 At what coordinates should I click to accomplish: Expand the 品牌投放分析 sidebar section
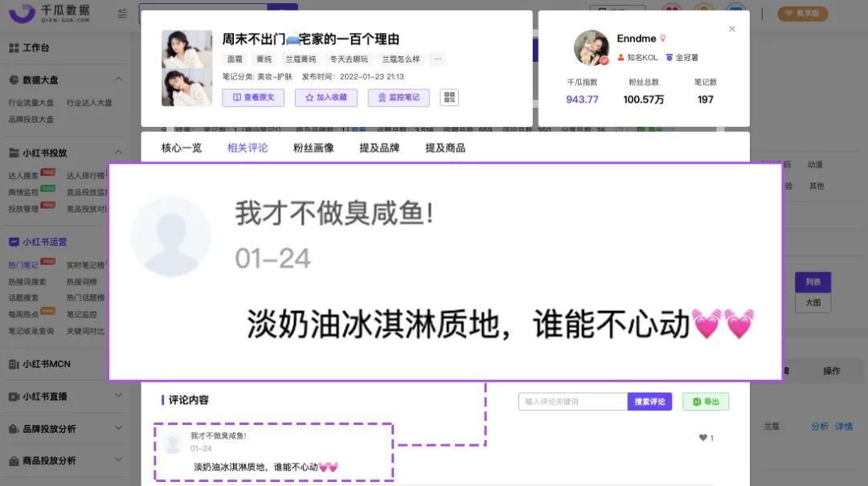click(117, 427)
